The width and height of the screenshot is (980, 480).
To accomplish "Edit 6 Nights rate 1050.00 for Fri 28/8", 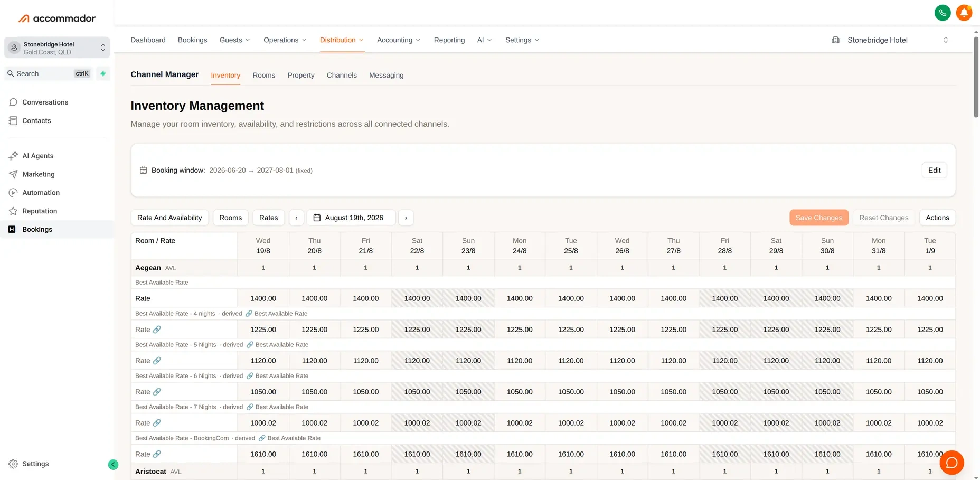I will [x=724, y=392].
